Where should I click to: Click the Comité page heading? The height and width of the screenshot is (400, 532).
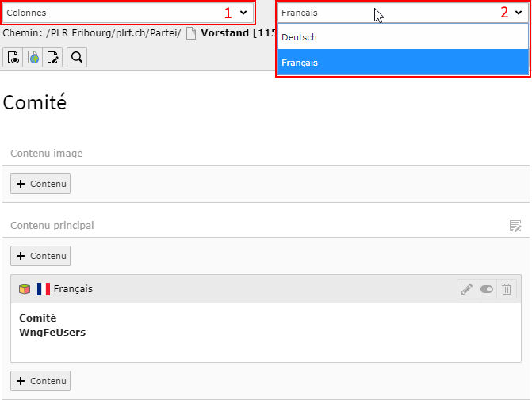pyautogui.click(x=35, y=103)
